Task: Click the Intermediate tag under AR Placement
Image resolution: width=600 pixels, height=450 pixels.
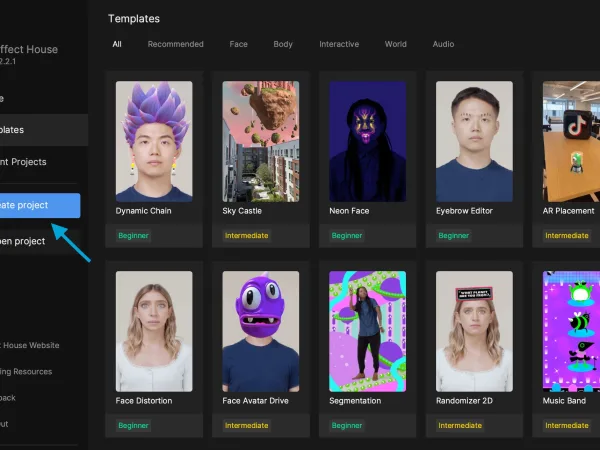Action: tap(567, 236)
